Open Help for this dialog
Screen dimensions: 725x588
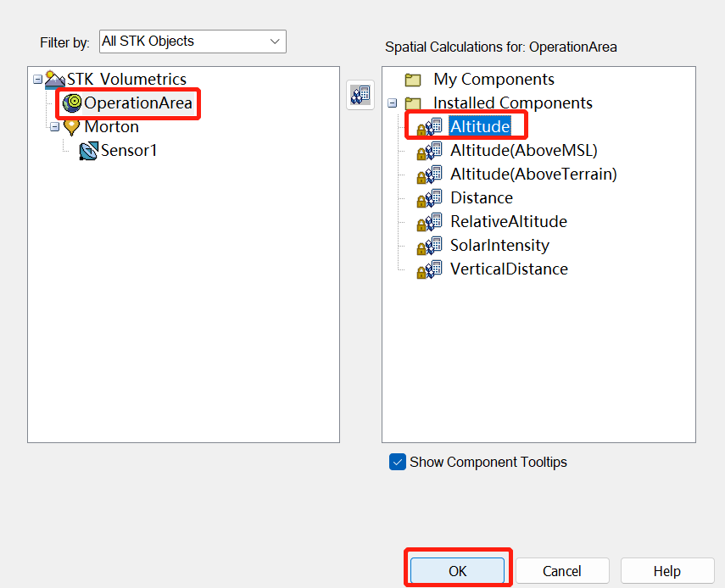(666, 571)
